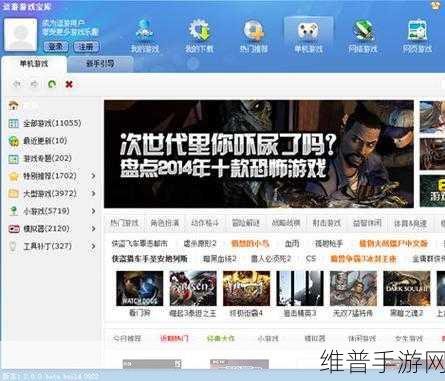Viewport: 445px width, 381px height.
Task: Expand the 大型游戏(3972) chevron
Action: [93, 193]
